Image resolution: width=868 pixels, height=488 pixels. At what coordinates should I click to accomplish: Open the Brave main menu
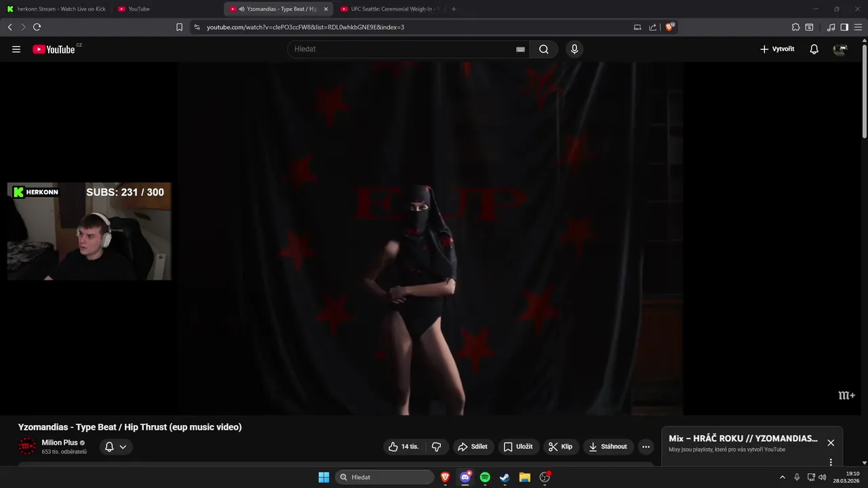858,27
